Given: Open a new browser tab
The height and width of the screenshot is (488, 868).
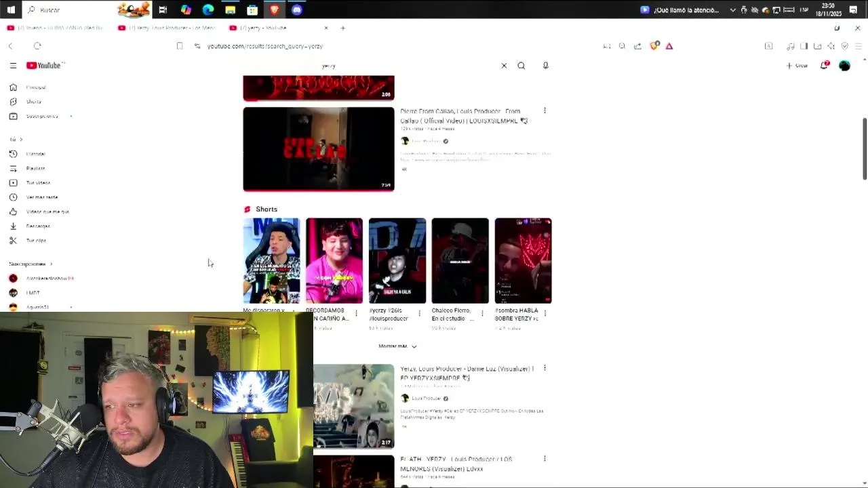Looking at the screenshot, I should pyautogui.click(x=343, y=28).
